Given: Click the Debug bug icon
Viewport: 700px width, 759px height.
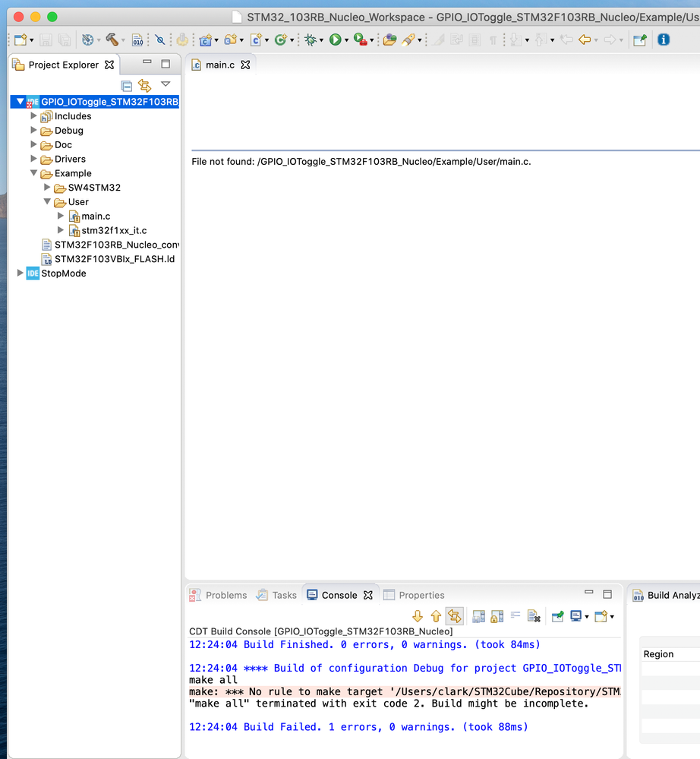Looking at the screenshot, I should [310, 40].
